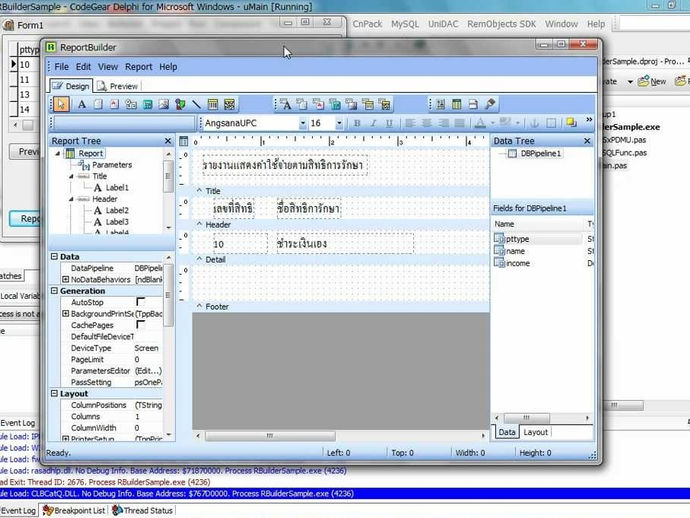
Task: Toggle Bold formatting
Action: coord(357,123)
